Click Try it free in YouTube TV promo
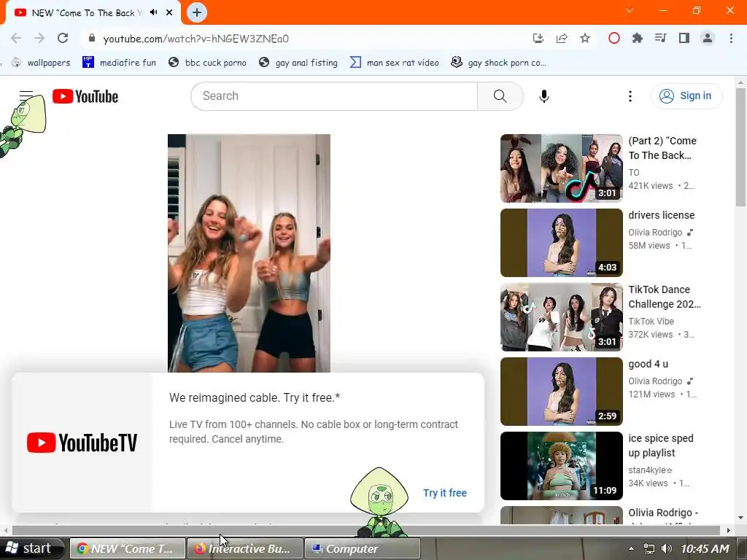 pos(445,493)
